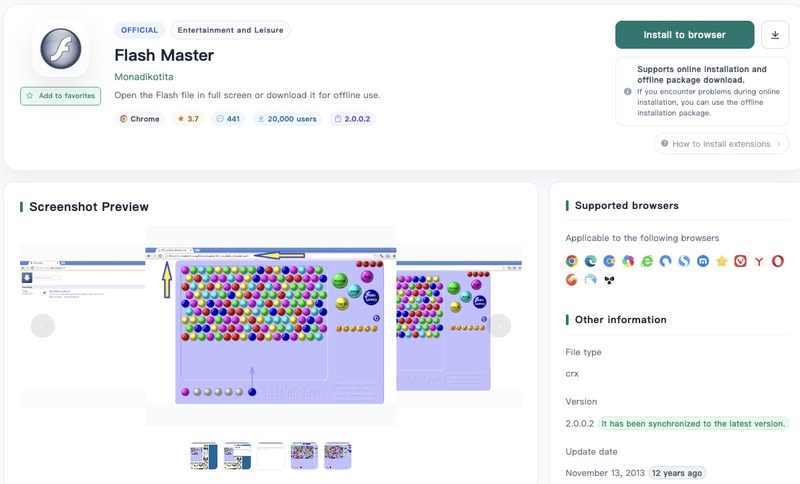
Task: Click the info icon beside installation note
Action: (x=628, y=91)
